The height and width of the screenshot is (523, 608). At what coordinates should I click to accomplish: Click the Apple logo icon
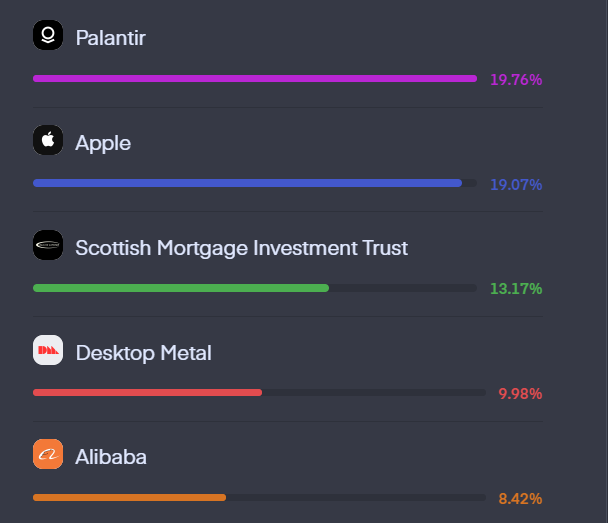tap(48, 140)
